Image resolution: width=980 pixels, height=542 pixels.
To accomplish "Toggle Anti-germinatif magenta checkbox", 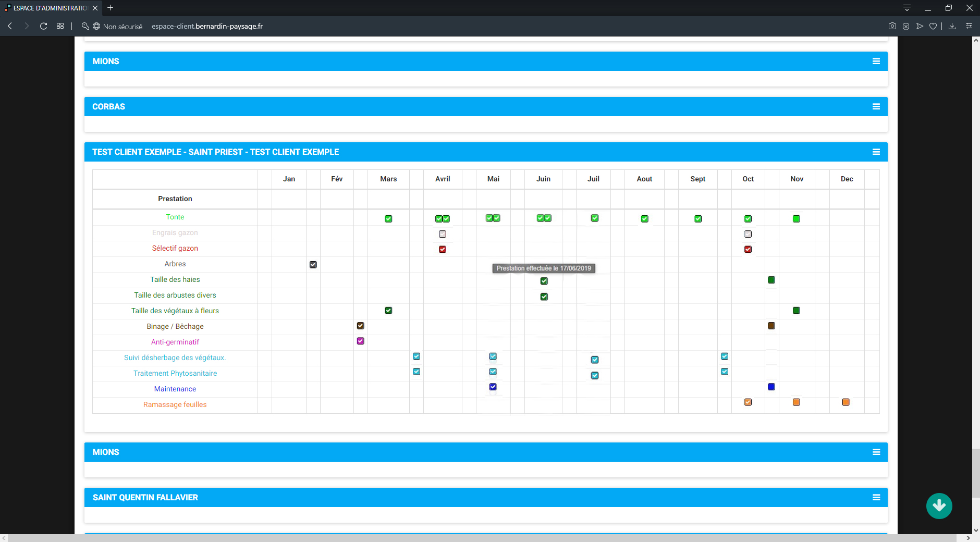I will coord(361,341).
